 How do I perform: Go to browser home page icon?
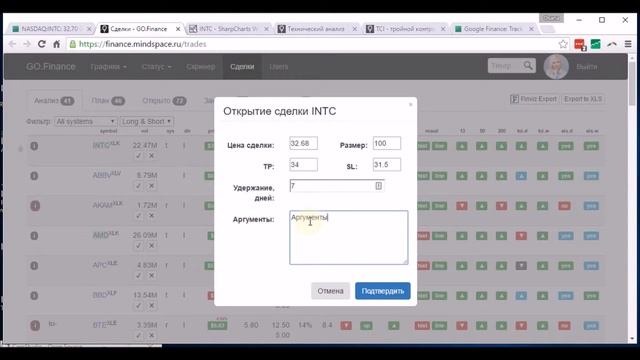(x=57, y=44)
